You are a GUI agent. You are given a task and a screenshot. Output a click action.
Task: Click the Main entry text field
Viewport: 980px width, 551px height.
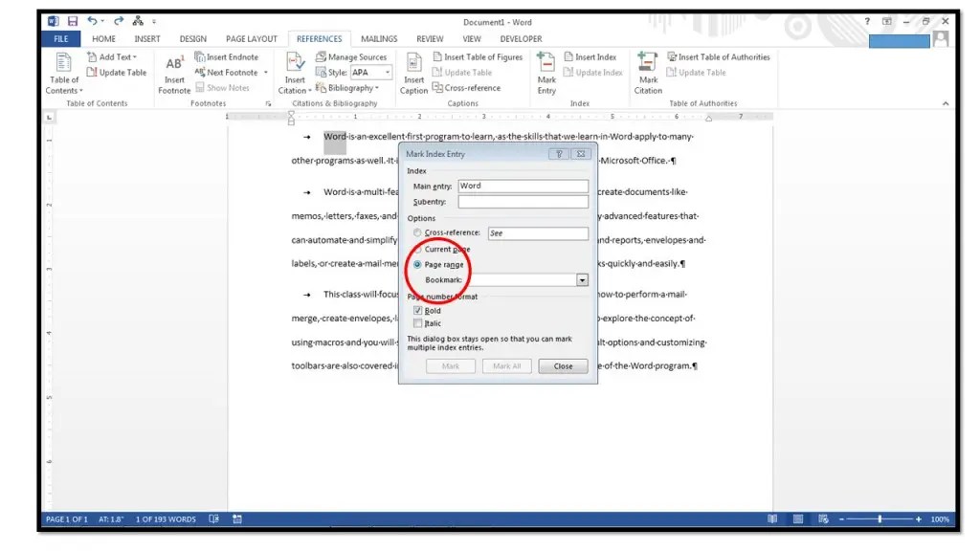tap(523, 187)
